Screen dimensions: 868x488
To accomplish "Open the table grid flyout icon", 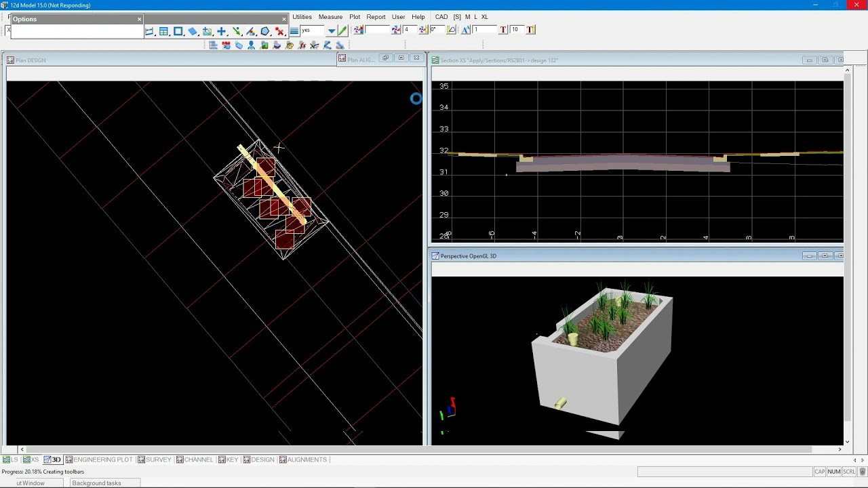I will 163,31.
